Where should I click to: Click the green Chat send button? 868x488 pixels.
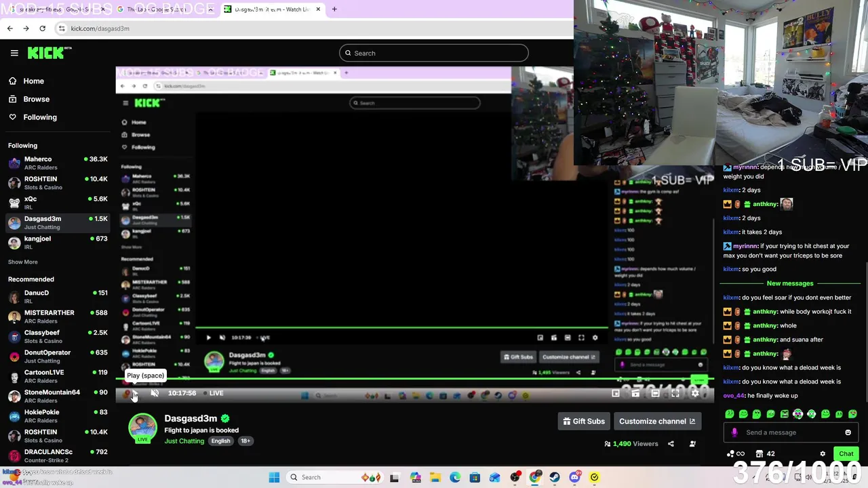(846, 454)
